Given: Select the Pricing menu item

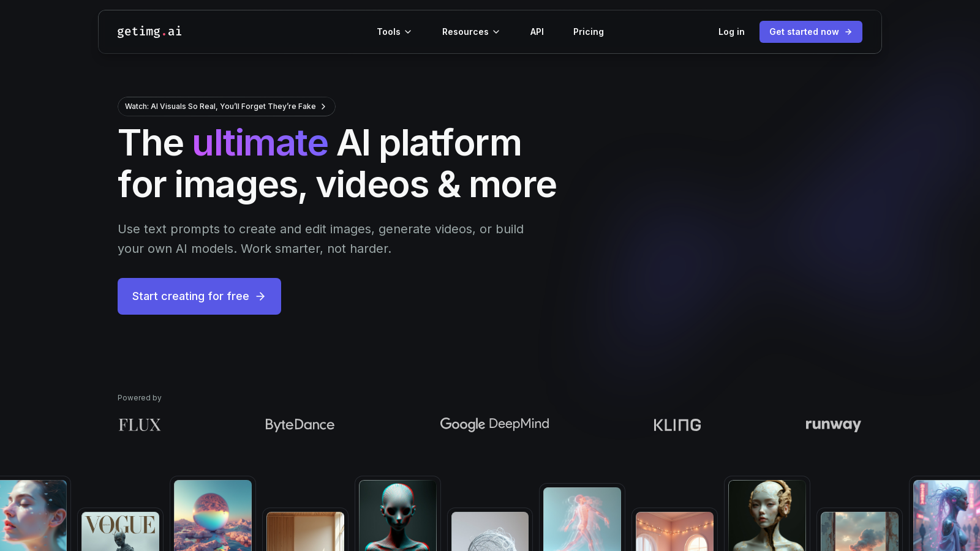Looking at the screenshot, I should click(x=588, y=32).
